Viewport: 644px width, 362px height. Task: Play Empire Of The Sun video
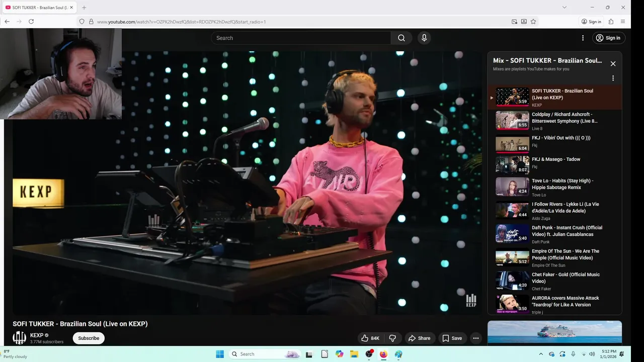point(555,258)
